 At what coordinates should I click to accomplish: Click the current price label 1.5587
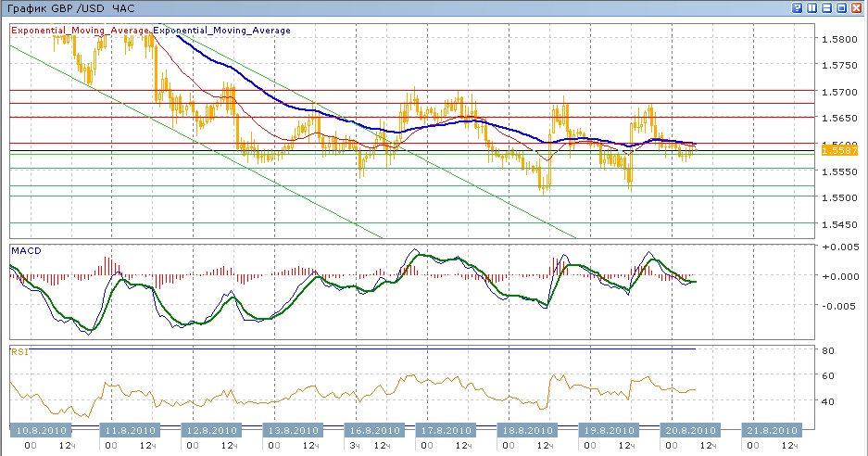pos(840,150)
